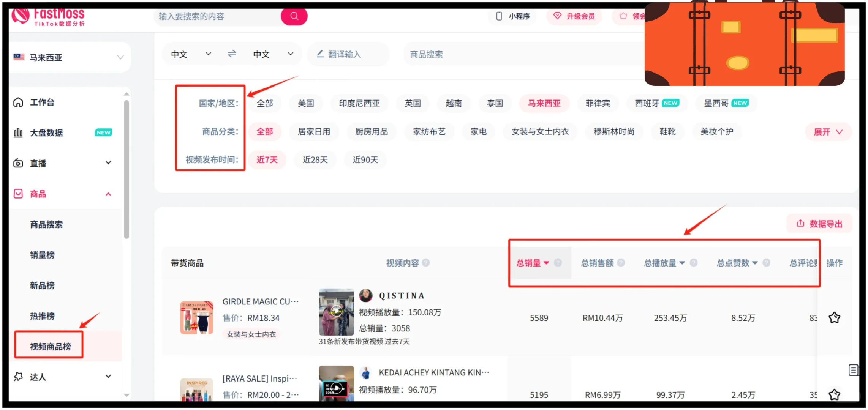The width and height of the screenshot is (868, 410).
Task: Click the 翻译输入 pencil icon
Action: (x=320, y=54)
